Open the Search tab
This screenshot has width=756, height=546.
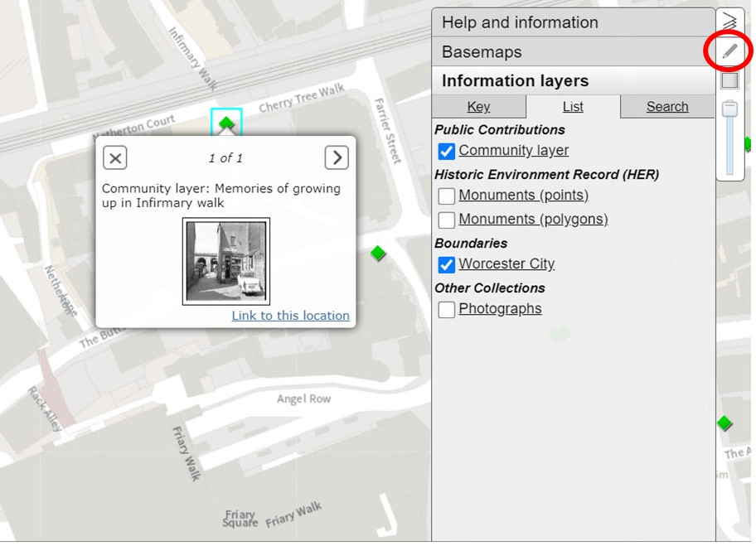click(667, 106)
